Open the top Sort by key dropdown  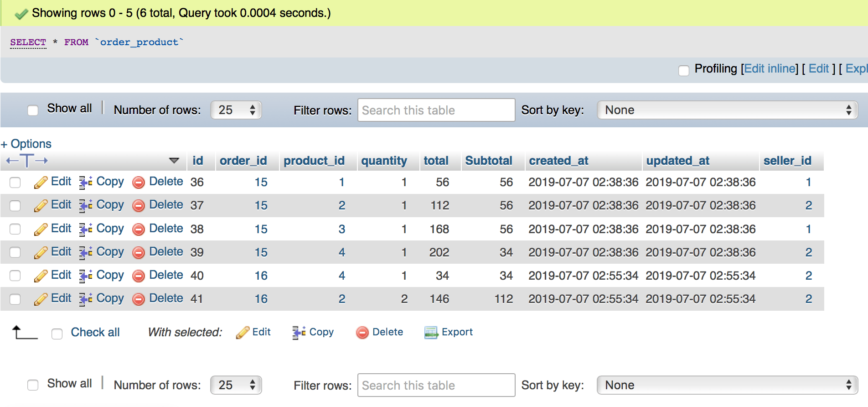tap(728, 110)
